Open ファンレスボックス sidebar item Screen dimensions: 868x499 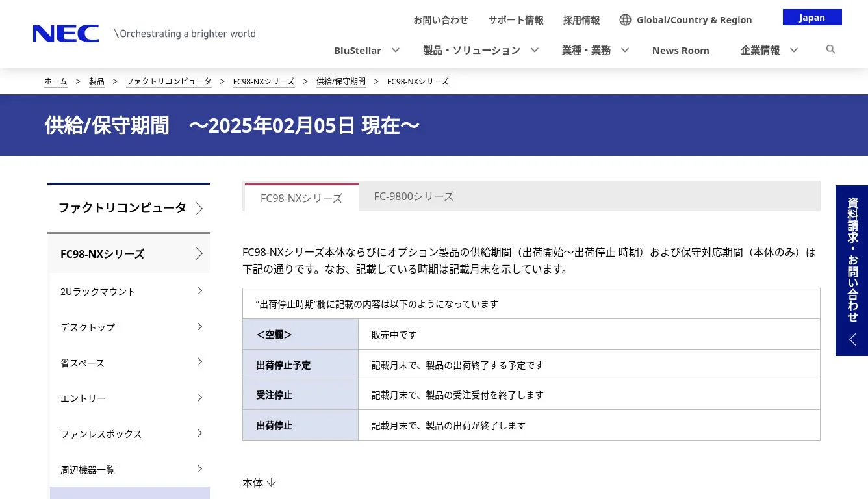pyautogui.click(x=130, y=433)
